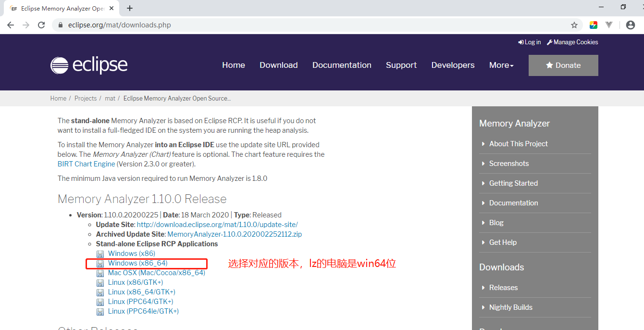Click the Donate button
Screen dimensions: 644x330
(x=563, y=65)
